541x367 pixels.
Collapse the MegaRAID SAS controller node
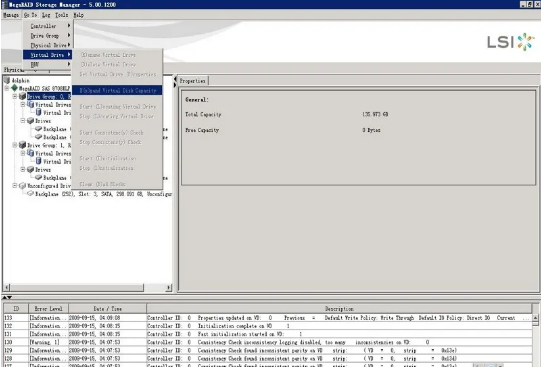(7, 88)
